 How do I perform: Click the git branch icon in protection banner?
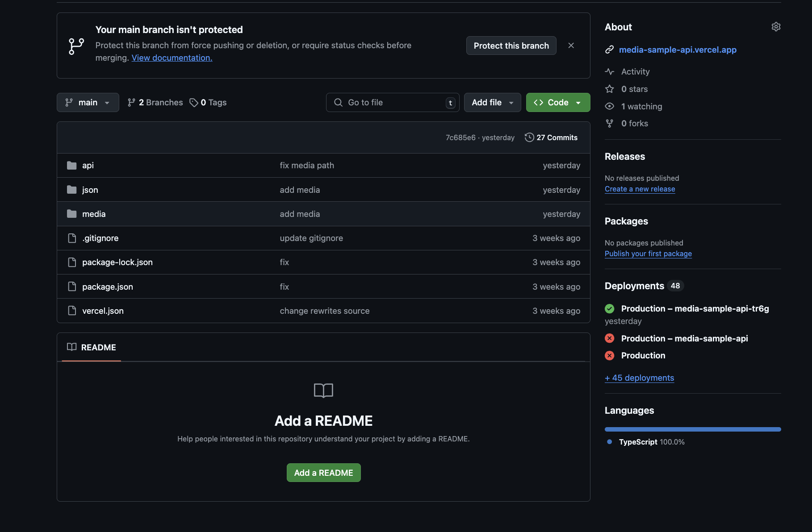tap(76, 46)
